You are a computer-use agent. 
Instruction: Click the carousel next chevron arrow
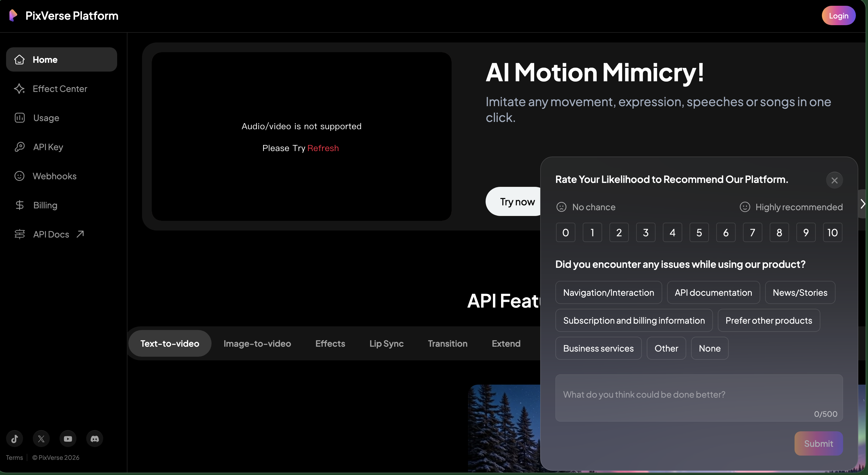pyautogui.click(x=862, y=204)
